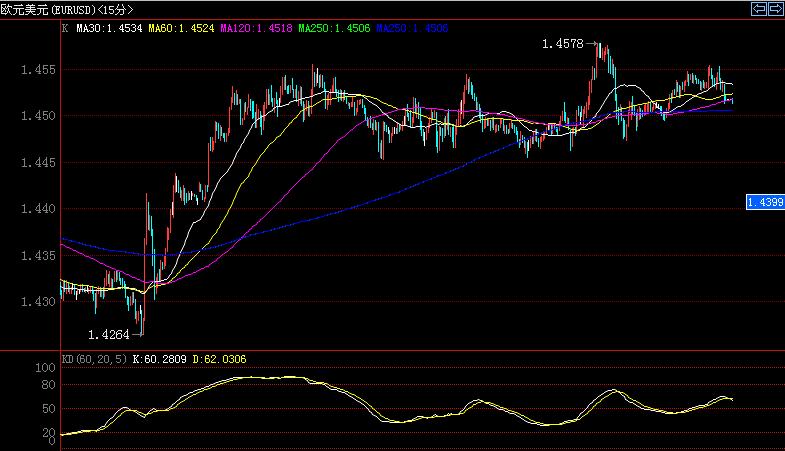Click the 1.4578 high price annotation

pyautogui.click(x=563, y=44)
